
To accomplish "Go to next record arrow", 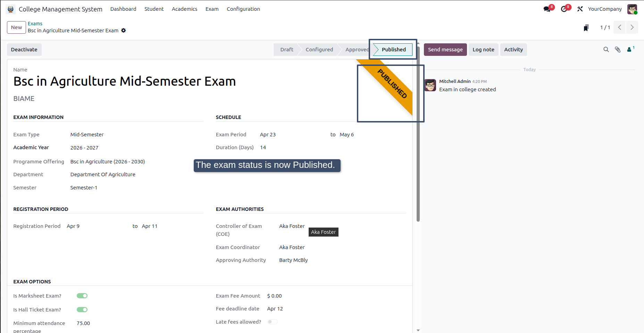I will pyautogui.click(x=632, y=27).
